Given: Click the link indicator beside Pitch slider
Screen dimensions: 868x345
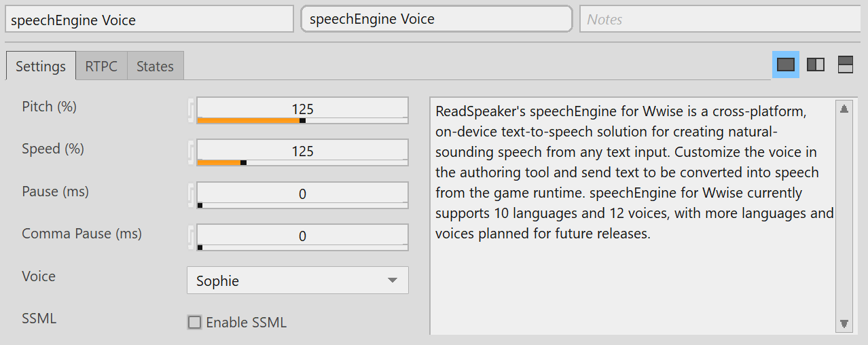Looking at the screenshot, I should click(x=191, y=111).
